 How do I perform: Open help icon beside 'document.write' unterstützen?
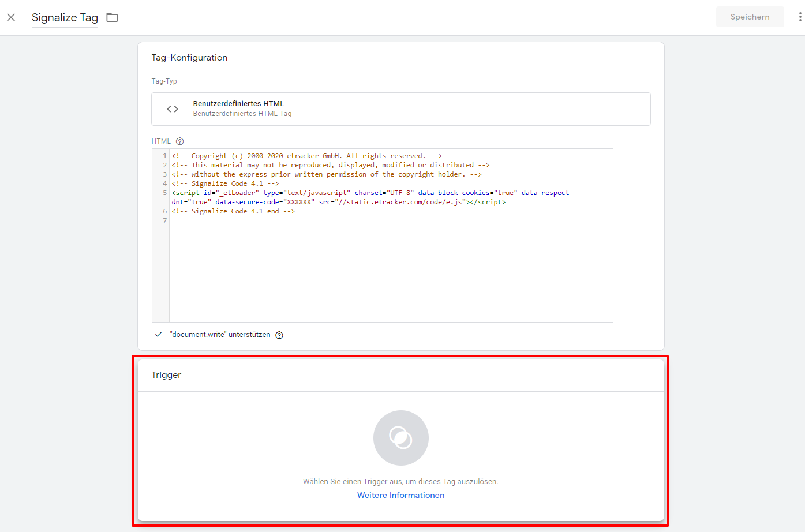click(279, 335)
